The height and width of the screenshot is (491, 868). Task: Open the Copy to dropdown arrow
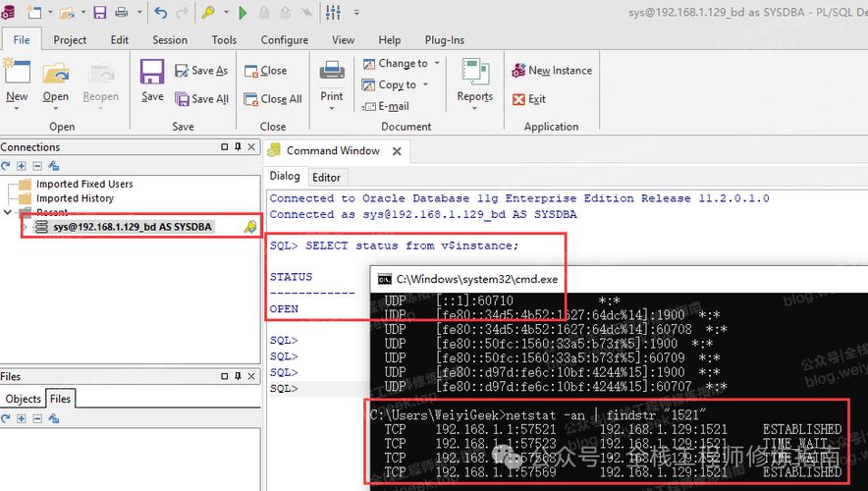click(x=425, y=84)
